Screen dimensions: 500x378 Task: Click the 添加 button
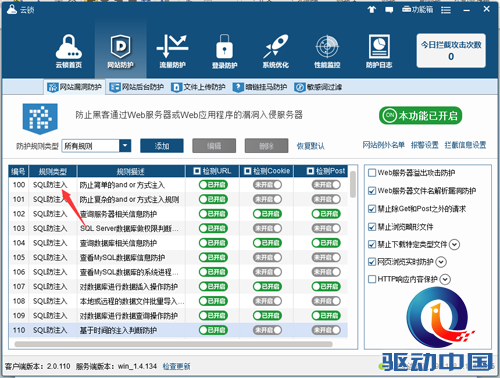pos(162,146)
